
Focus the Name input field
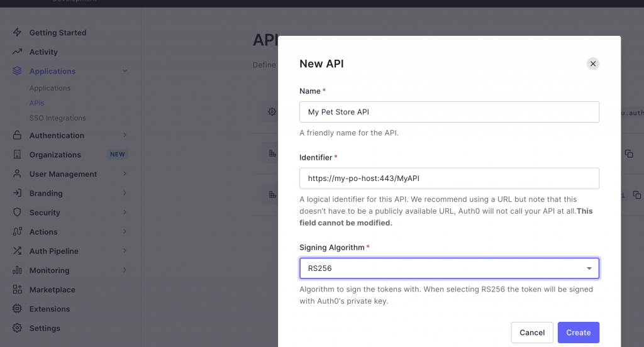449,112
